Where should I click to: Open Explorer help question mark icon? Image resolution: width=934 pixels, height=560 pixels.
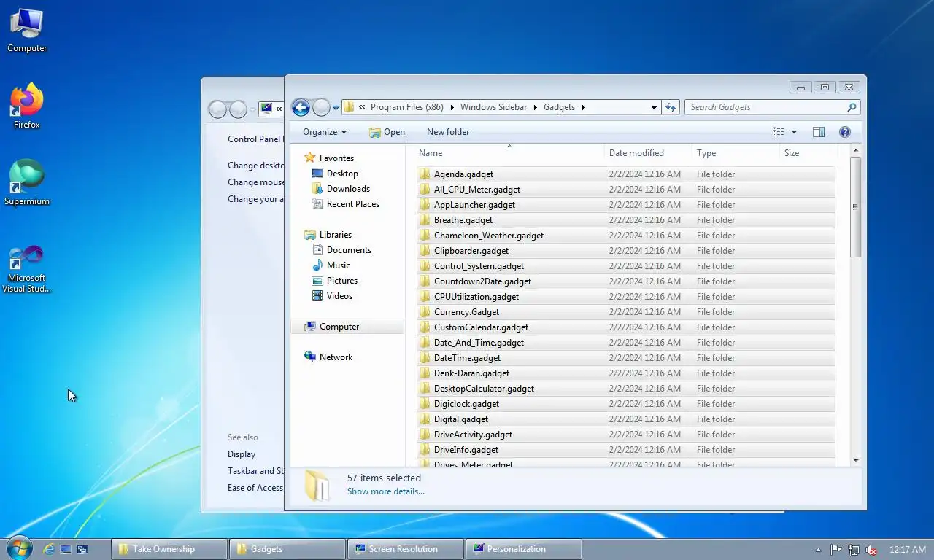pyautogui.click(x=845, y=132)
